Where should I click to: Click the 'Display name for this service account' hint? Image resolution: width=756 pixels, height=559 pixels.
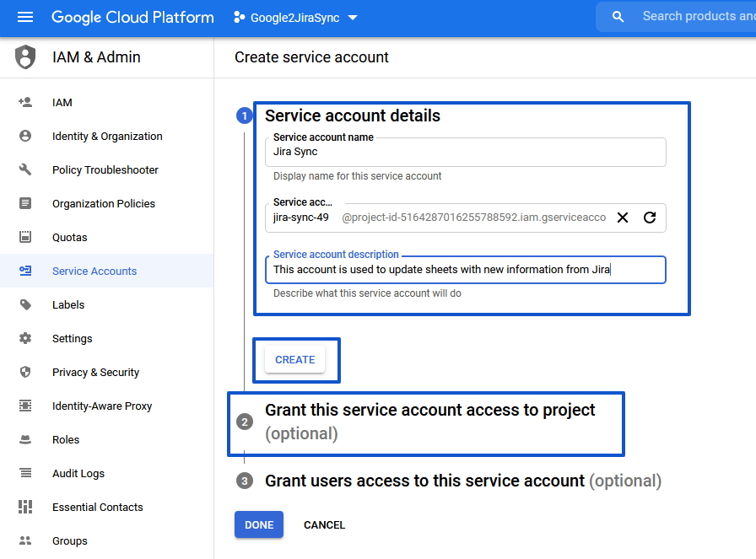[357, 176]
